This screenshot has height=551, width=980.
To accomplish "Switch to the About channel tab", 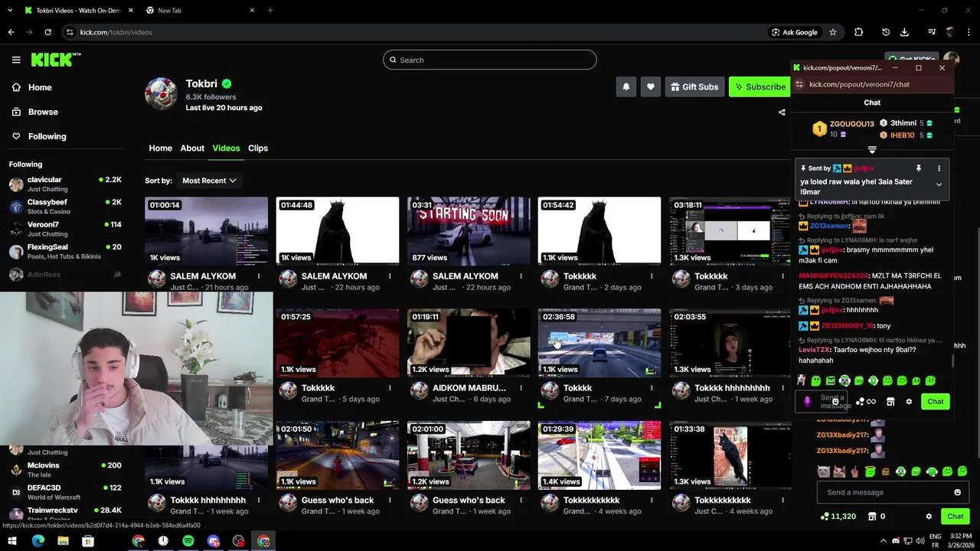I will [192, 148].
